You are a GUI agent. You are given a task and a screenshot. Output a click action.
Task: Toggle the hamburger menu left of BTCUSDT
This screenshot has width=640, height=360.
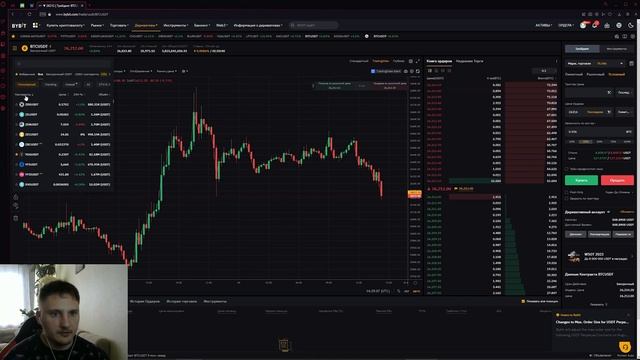coord(15,48)
